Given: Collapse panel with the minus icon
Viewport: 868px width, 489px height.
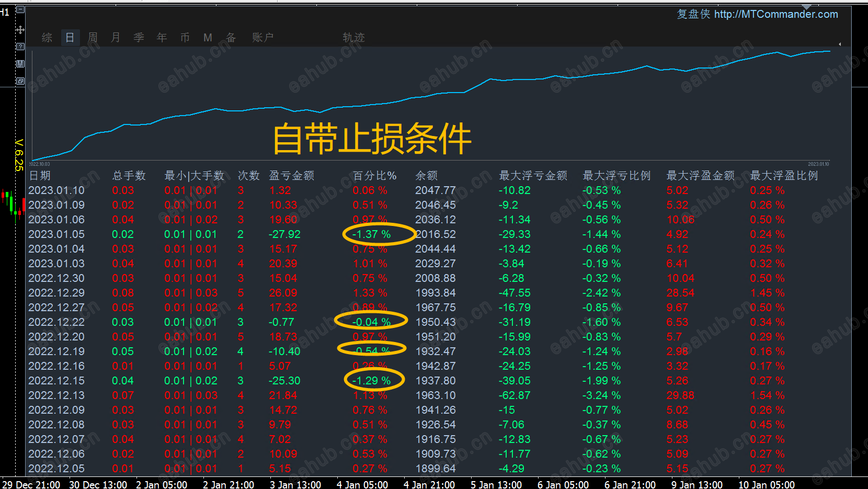Looking at the screenshot, I should pyautogui.click(x=20, y=9).
